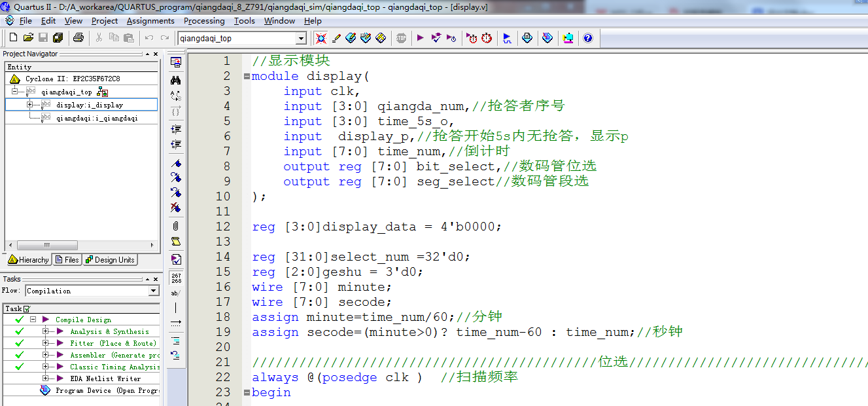Click the Stop Processing icon in toolbar
This screenshot has height=406, width=868.
point(401,38)
